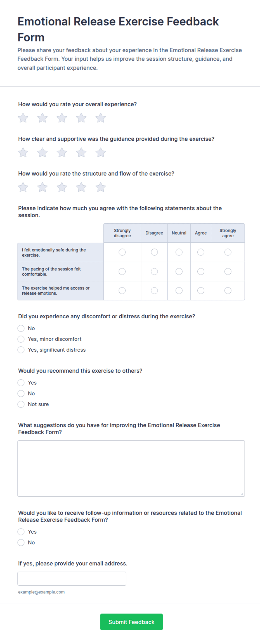
Task: Select Neutral for session pacing statement
Action: [179, 271]
